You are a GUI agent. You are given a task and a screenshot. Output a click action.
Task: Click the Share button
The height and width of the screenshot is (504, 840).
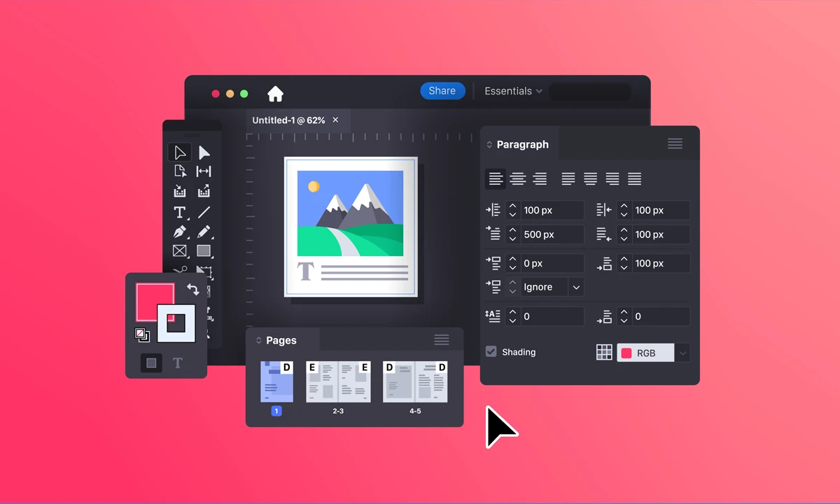point(442,91)
